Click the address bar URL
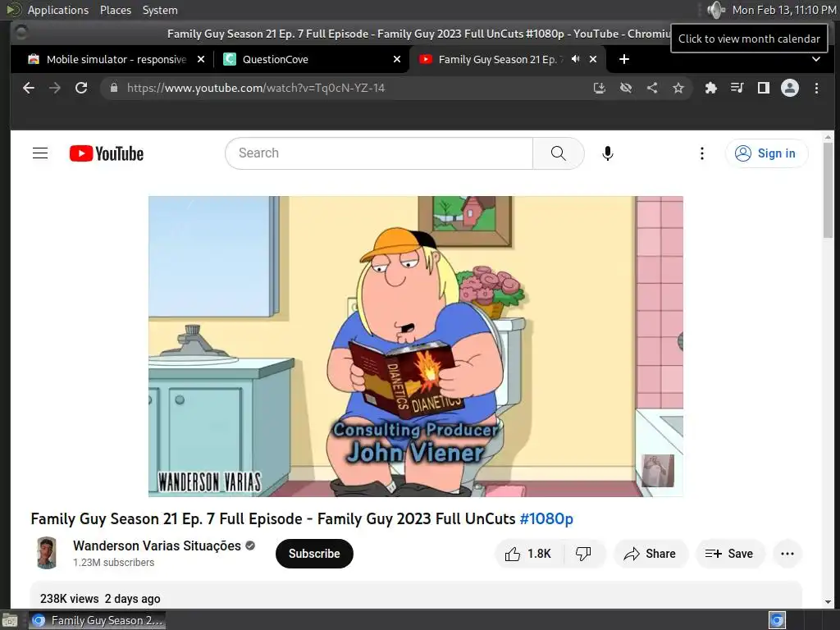Image resolution: width=840 pixels, height=630 pixels. point(256,88)
